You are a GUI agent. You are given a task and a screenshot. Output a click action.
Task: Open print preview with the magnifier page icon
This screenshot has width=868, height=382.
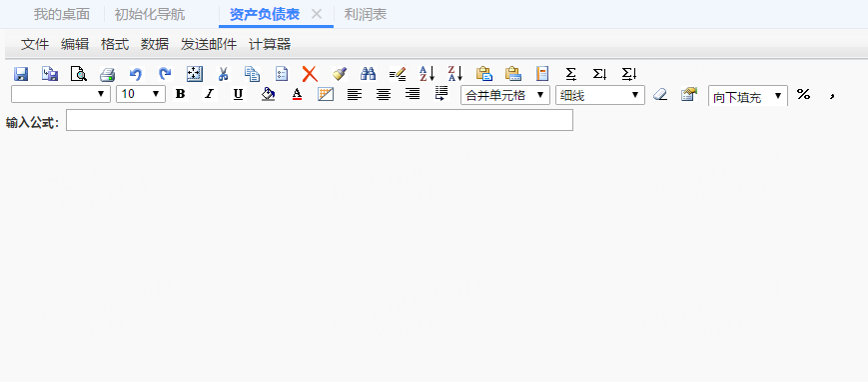pos(79,74)
